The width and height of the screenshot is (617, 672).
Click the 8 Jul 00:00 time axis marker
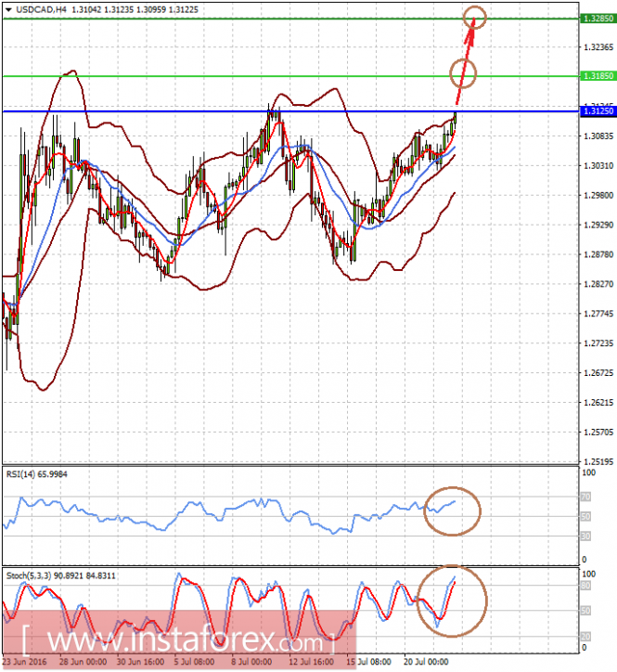pyautogui.click(x=251, y=662)
